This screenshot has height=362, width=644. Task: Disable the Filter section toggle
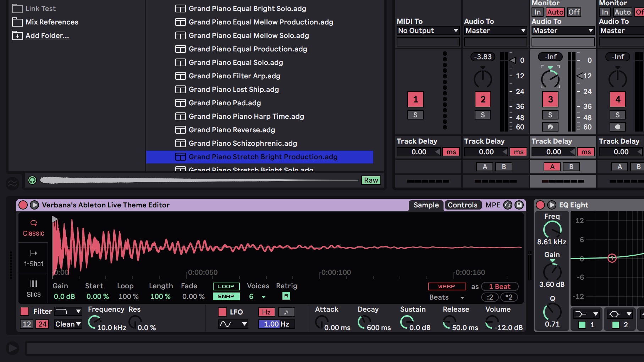(24, 311)
